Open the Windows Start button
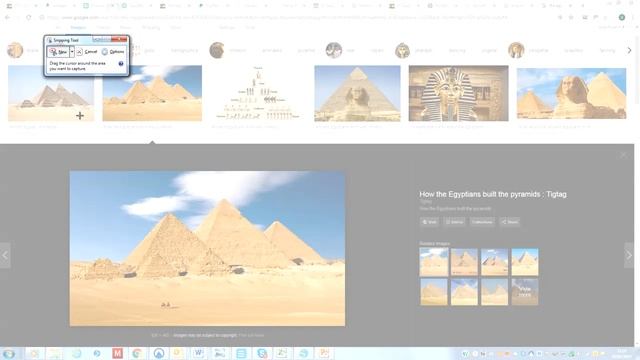 (x=9, y=353)
